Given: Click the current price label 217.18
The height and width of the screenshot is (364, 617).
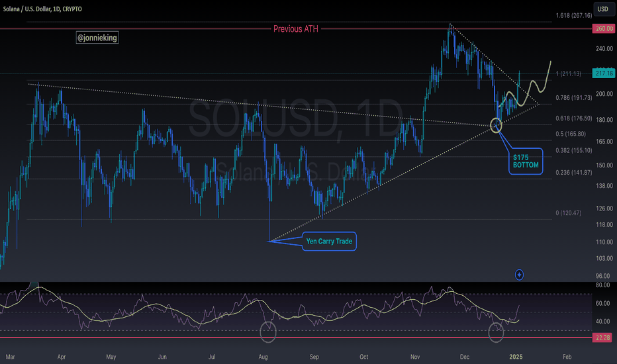Looking at the screenshot, I should (x=604, y=73).
